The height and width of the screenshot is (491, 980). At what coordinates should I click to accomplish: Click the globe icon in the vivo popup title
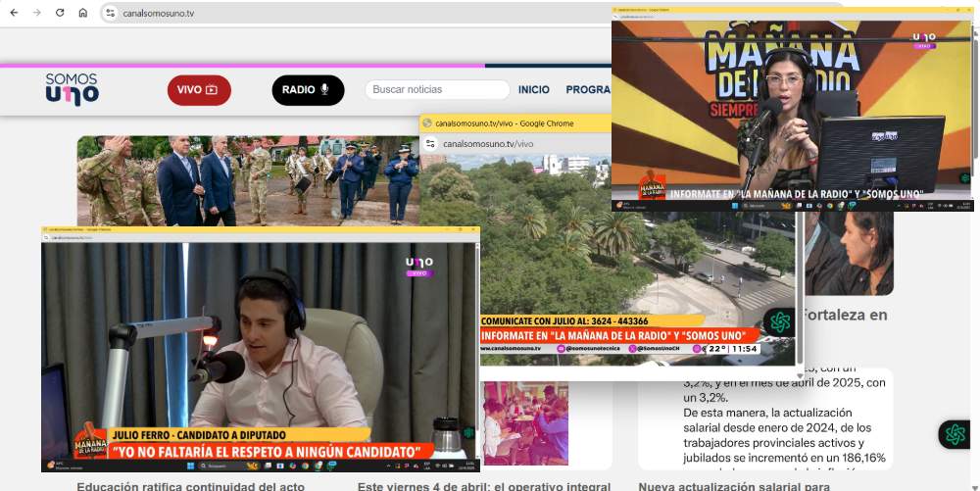(427, 123)
